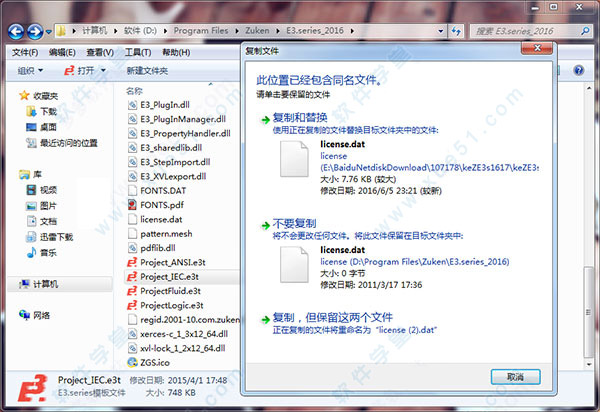Select the license.dat file in folder list

(x=155, y=220)
